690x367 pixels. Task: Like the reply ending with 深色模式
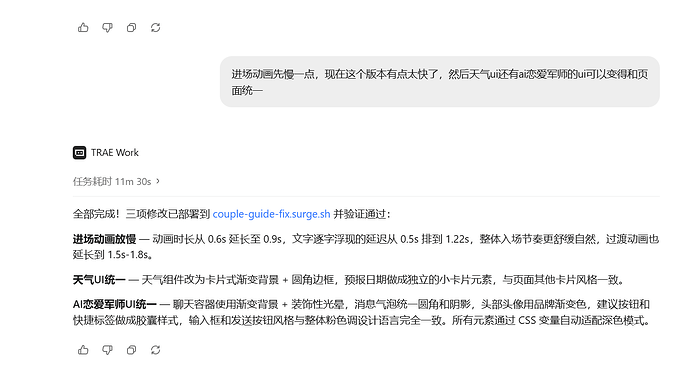[x=83, y=350]
